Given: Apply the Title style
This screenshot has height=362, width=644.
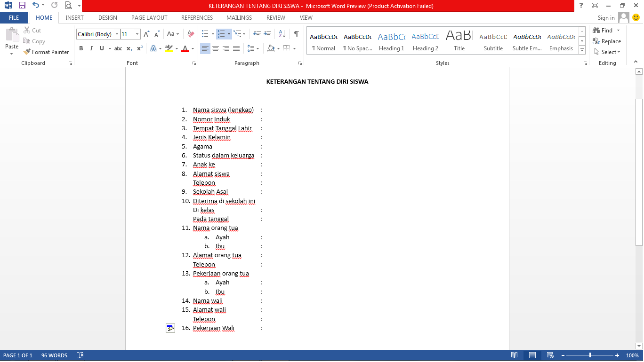Looking at the screenshot, I should pyautogui.click(x=459, y=40).
